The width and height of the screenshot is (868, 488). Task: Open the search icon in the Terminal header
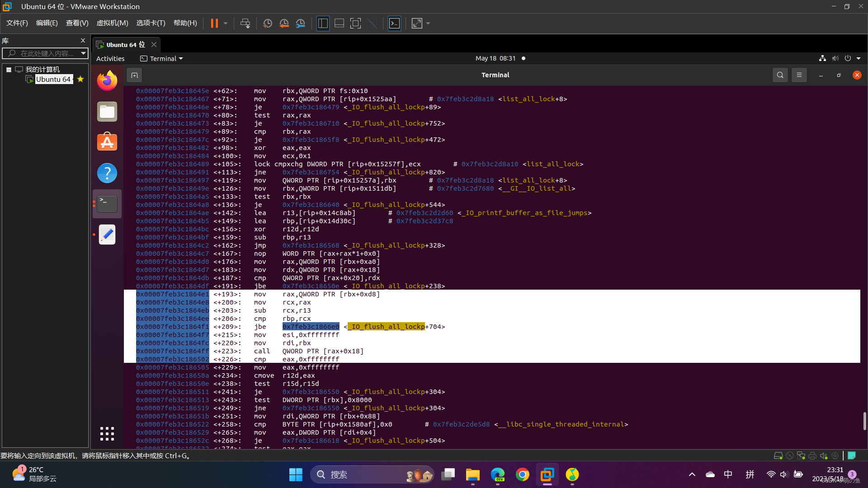point(780,75)
